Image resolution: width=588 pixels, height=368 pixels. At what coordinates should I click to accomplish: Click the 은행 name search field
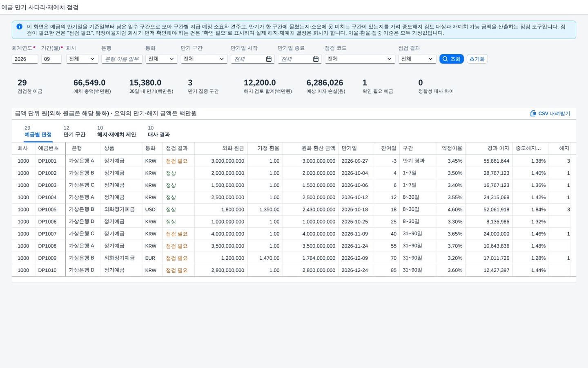click(x=122, y=59)
